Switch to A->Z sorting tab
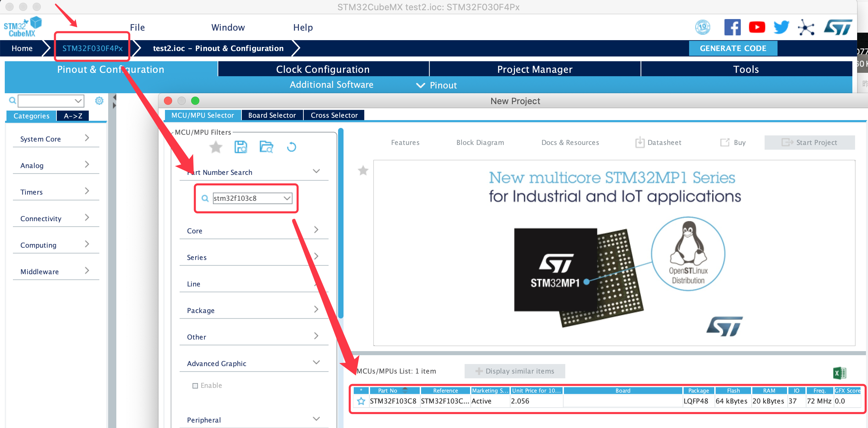The image size is (868, 428). (x=73, y=116)
